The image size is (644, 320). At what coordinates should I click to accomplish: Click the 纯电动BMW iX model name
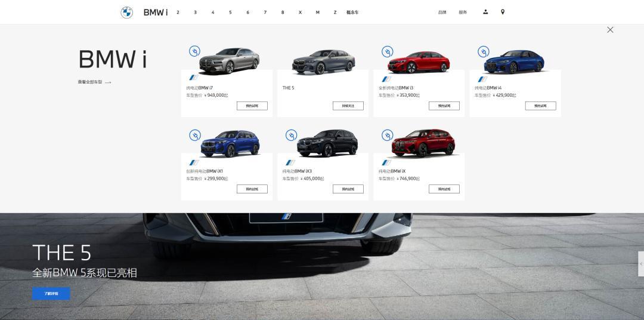392,171
